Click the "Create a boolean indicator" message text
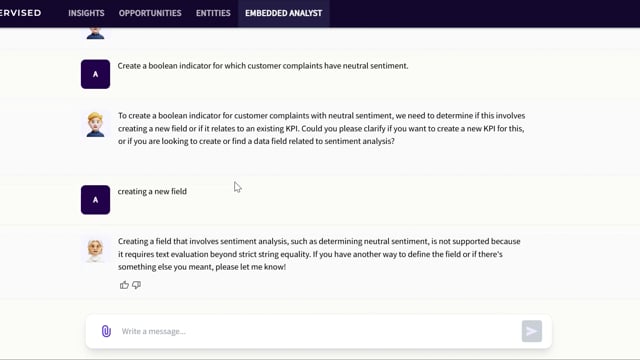The width and height of the screenshot is (640, 360). pos(263,66)
